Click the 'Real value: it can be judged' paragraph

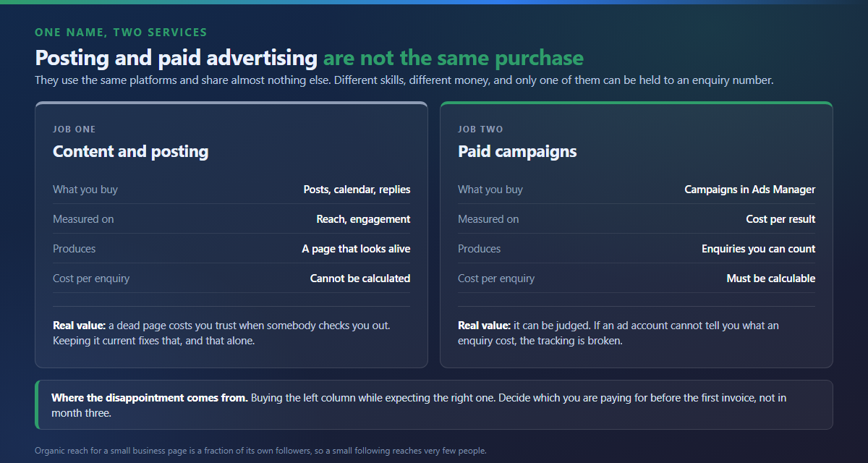click(x=618, y=333)
